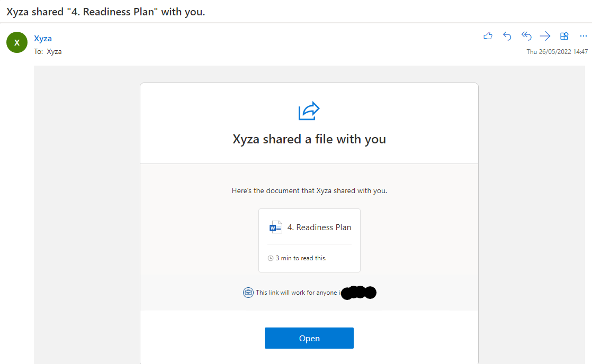Click sender name Xyza in header
The height and width of the screenshot is (364, 592).
[43, 38]
